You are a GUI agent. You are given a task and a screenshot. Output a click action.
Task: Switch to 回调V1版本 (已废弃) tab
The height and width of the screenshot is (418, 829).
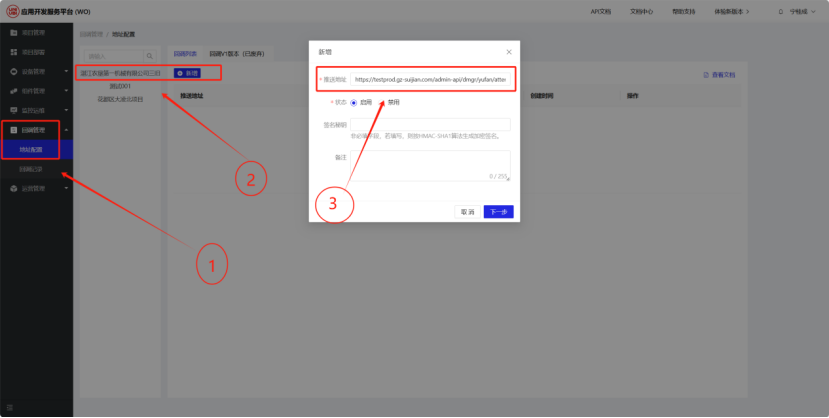tap(238, 54)
